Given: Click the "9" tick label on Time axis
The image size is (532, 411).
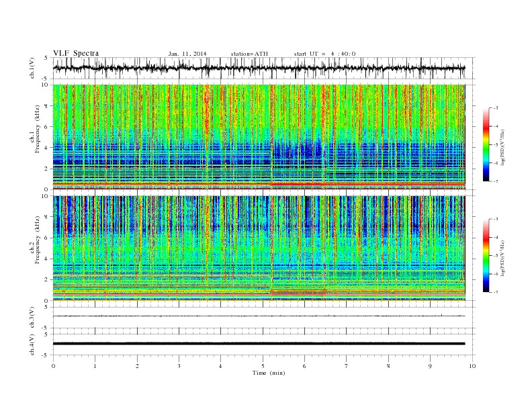Looking at the screenshot, I should point(430,366).
